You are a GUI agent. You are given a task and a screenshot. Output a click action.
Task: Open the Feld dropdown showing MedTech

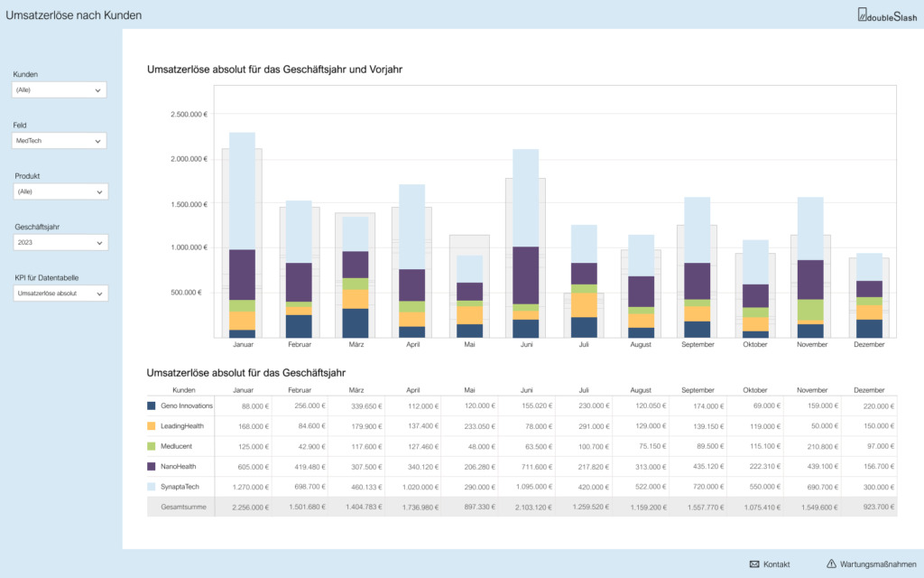59,140
